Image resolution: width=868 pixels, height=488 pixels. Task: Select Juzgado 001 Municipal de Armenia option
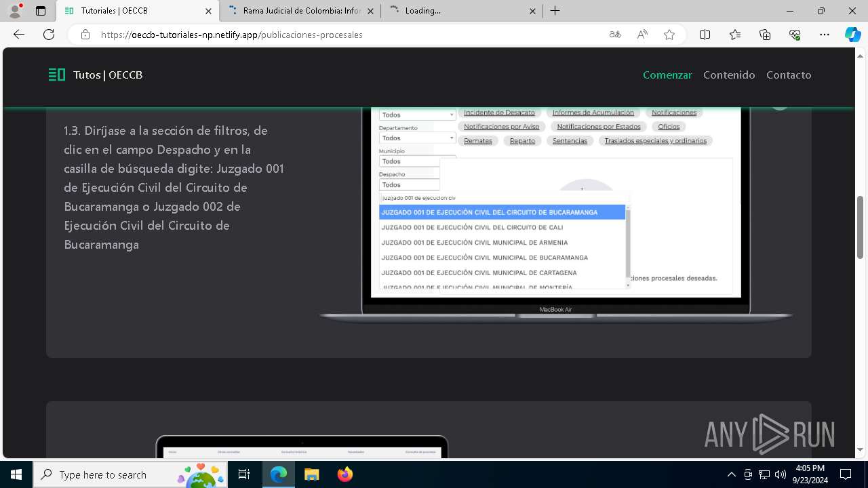pyautogui.click(x=502, y=242)
